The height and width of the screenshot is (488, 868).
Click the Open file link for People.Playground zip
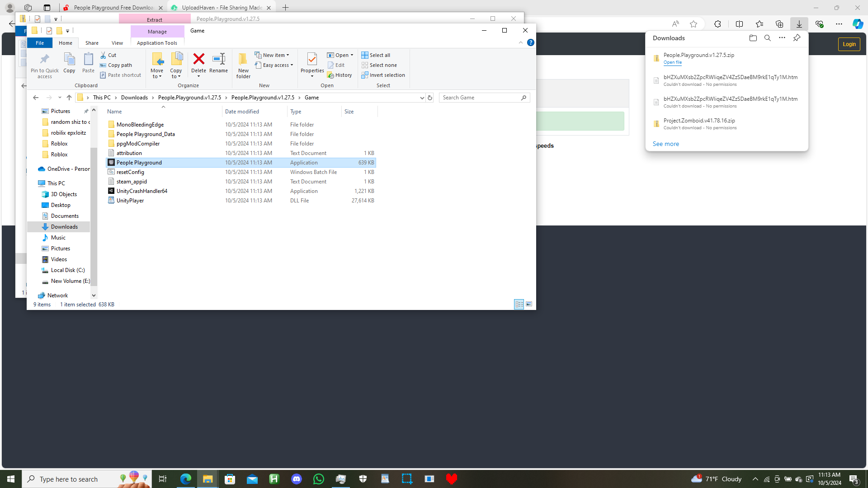coord(672,62)
